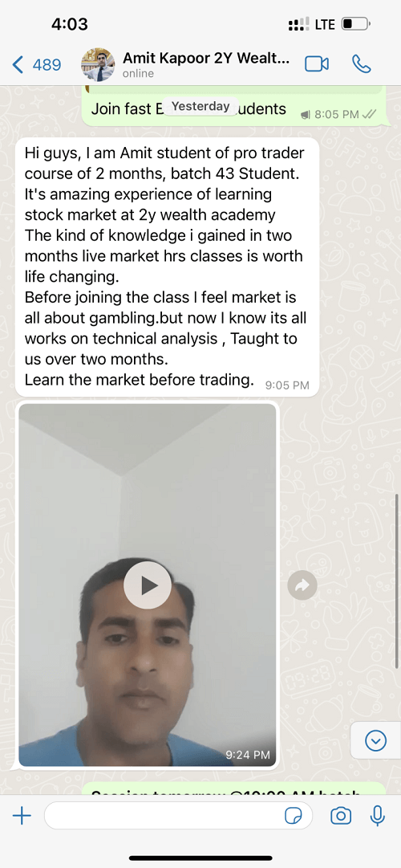Select the Amit student testimonial text message

[x=167, y=267]
